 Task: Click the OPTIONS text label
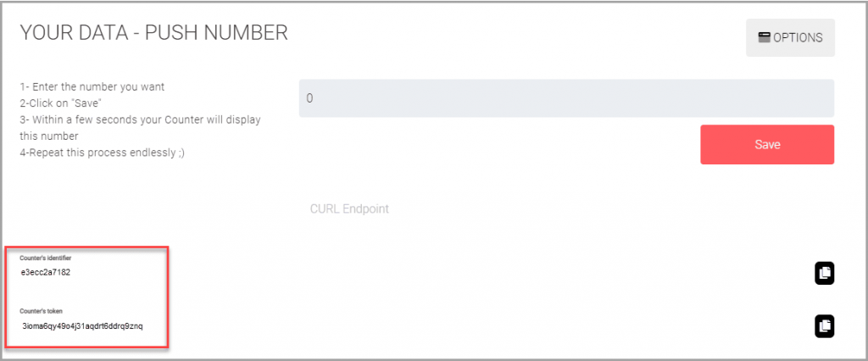coord(798,37)
